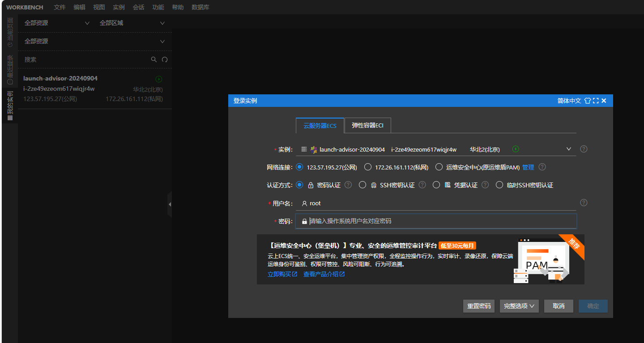Click green running-status icon for launch-advisor in sidebar
The height and width of the screenshot is (343, 644).
pos(159,79)
